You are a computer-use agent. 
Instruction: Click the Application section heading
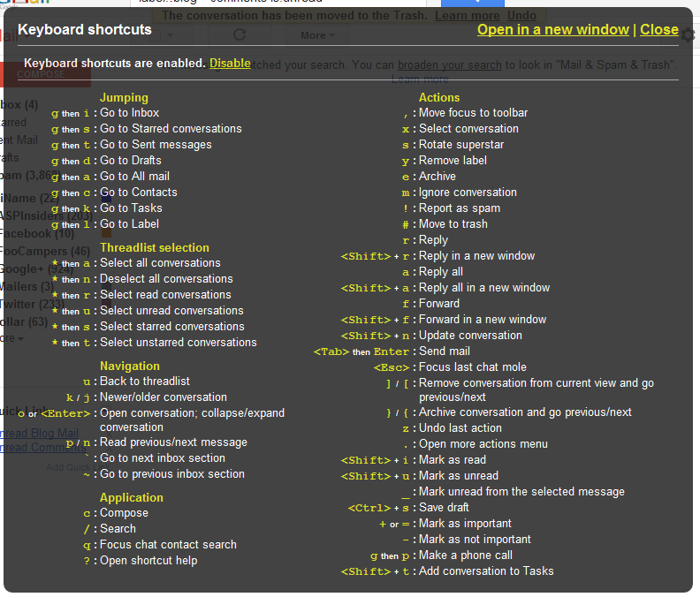(131, 497)
